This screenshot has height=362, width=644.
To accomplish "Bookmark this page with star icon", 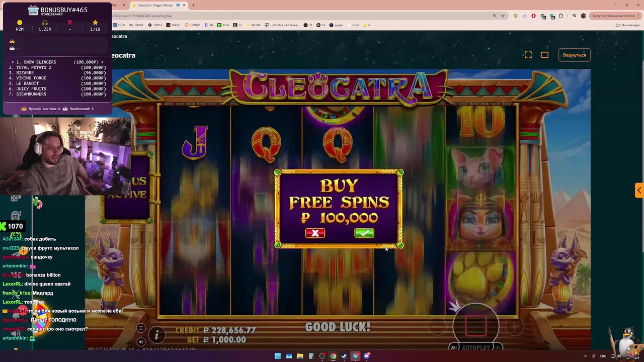I will tap(503, 16).
